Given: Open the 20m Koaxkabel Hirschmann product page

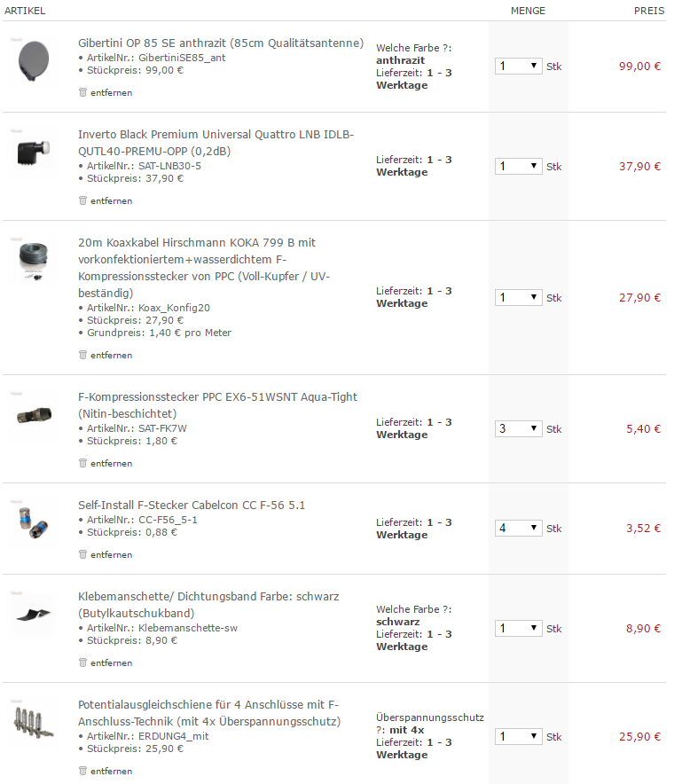Looking at the screenshot, I should [197, 242].
